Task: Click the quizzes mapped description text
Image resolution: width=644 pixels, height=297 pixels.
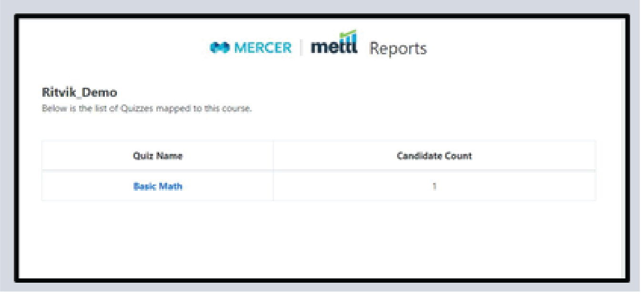Action: pyautogui.click(x=147, y=108)
